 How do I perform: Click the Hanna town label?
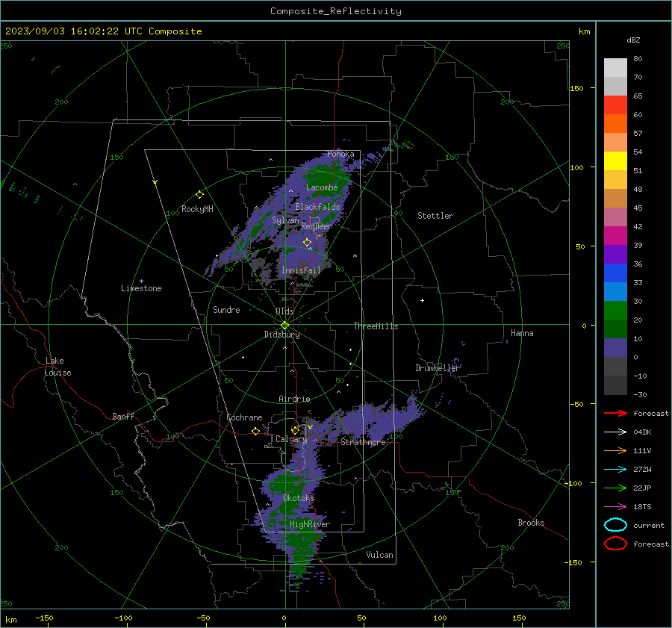(522, 332)
